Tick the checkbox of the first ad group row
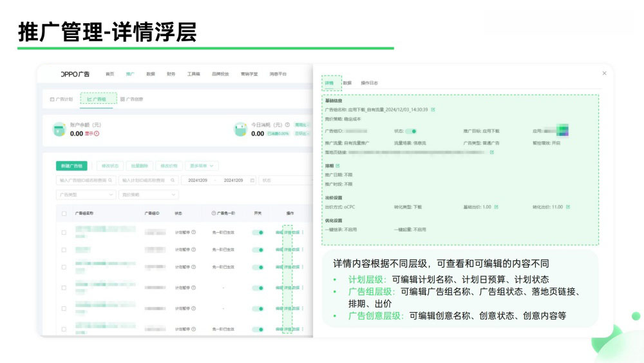The width and height of the screenshot is (644, 363). point(64,233)
